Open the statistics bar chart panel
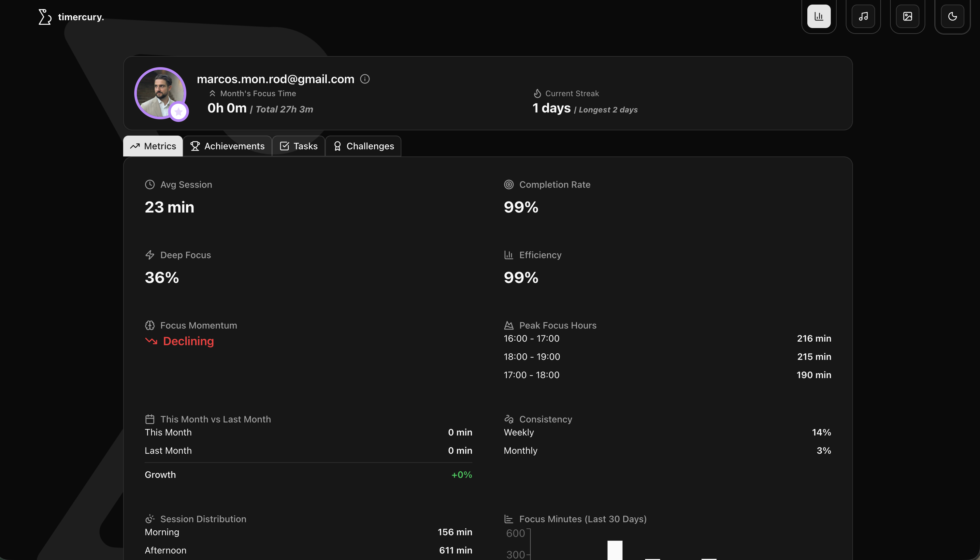 (819, 16)
